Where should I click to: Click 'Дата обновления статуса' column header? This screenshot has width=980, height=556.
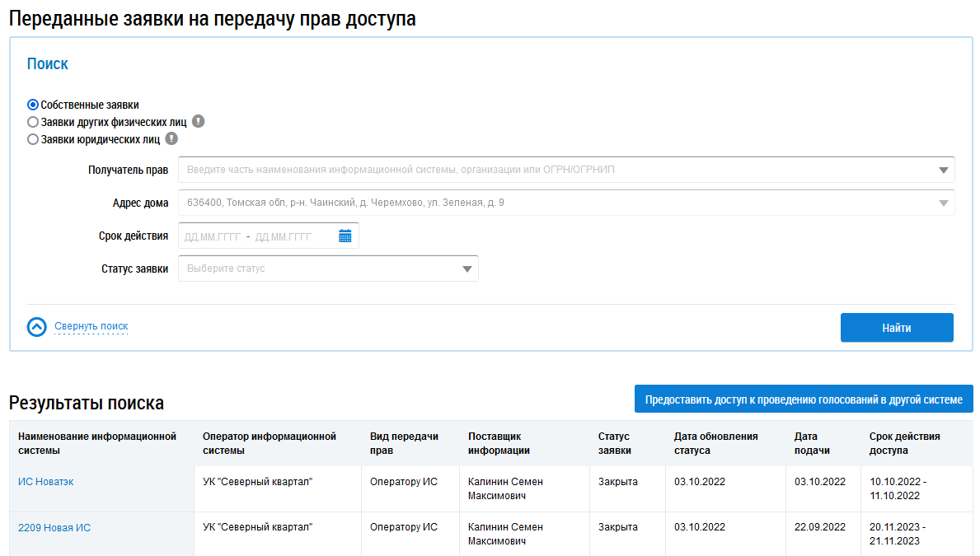(x=715, y=443)
